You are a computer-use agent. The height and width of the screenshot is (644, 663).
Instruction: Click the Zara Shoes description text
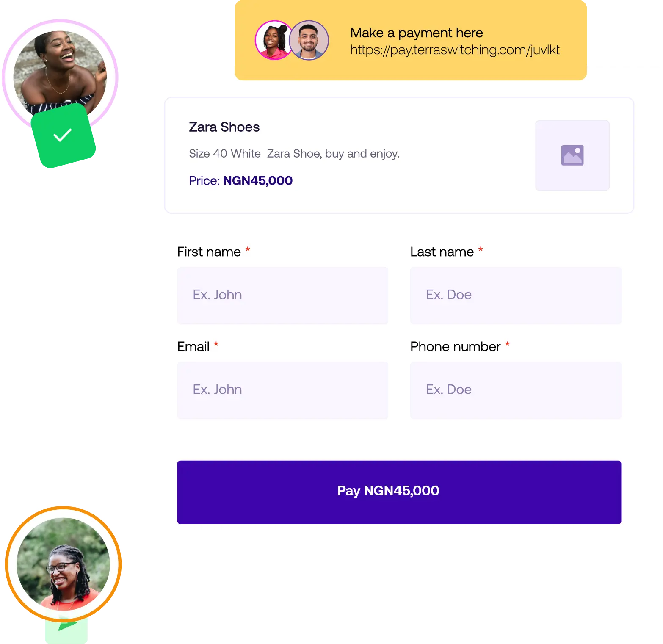pyautogui.click(x=294, y=154)
